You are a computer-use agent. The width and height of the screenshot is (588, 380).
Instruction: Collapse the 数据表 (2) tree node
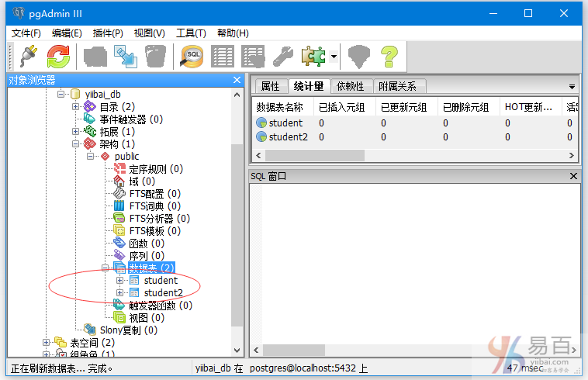pos(105,268)
